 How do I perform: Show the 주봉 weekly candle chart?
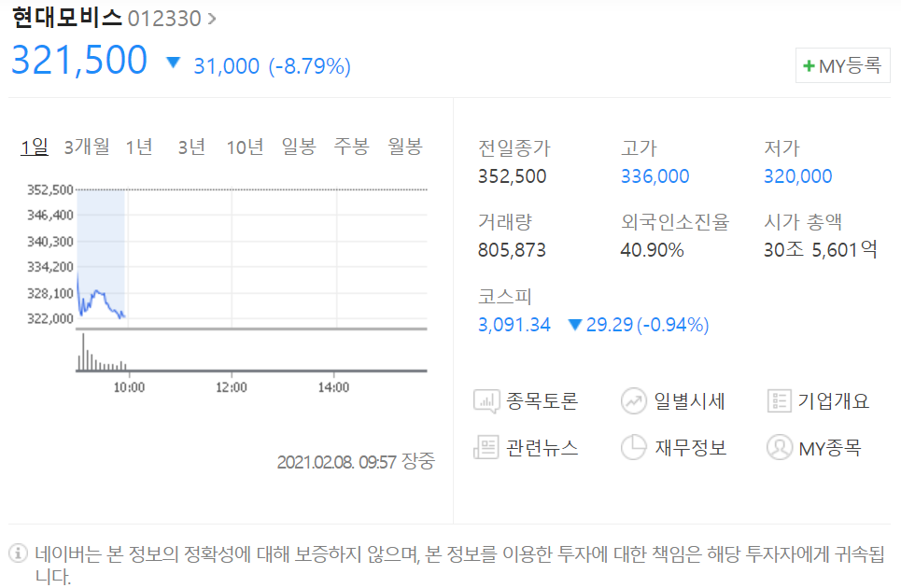[352, 147]
